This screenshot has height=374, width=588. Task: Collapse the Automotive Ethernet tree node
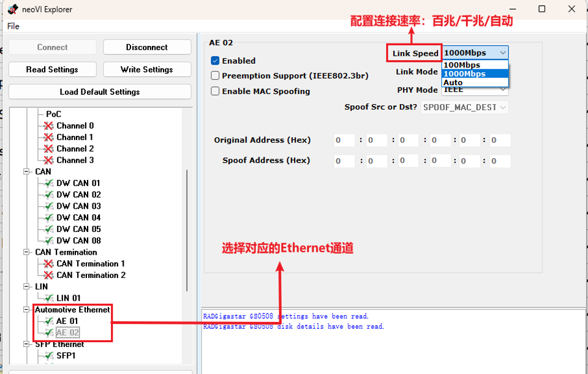coord(25,310)
